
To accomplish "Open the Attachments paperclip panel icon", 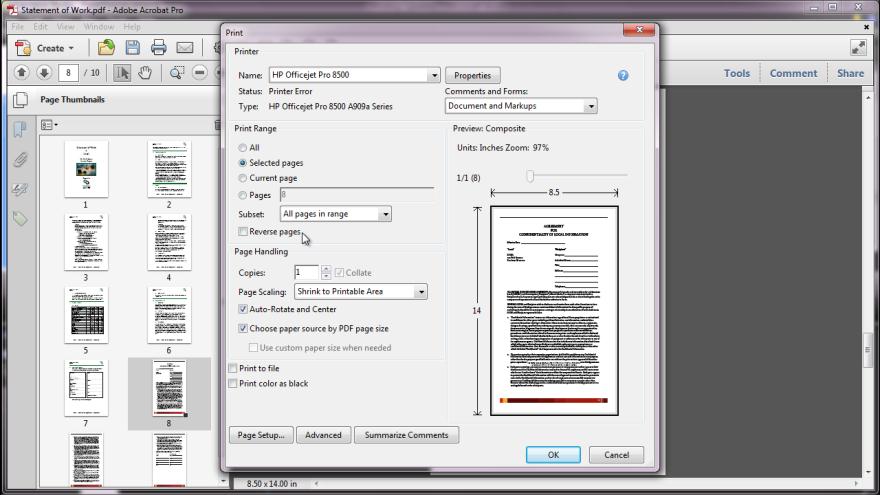I will point(20,160).
